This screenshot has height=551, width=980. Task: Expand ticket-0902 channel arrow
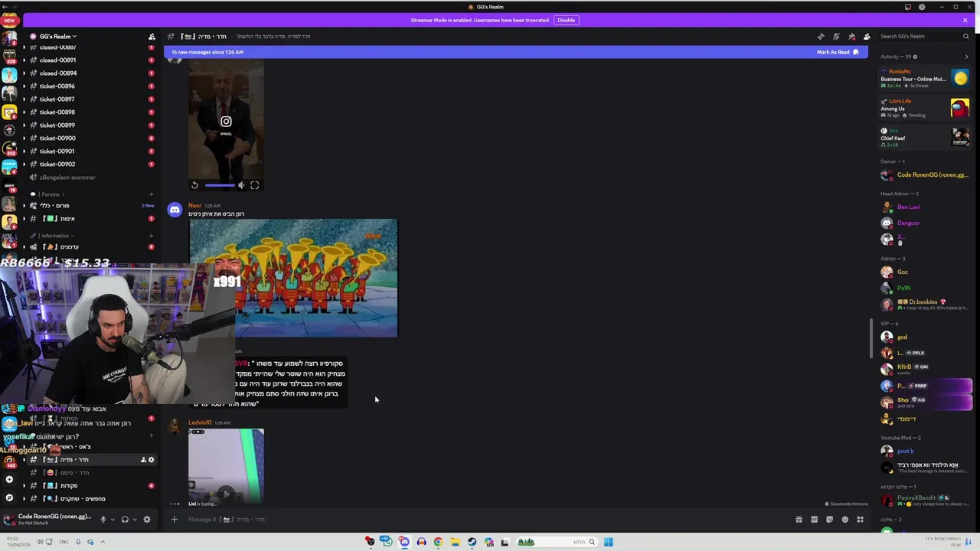(24, 164)
